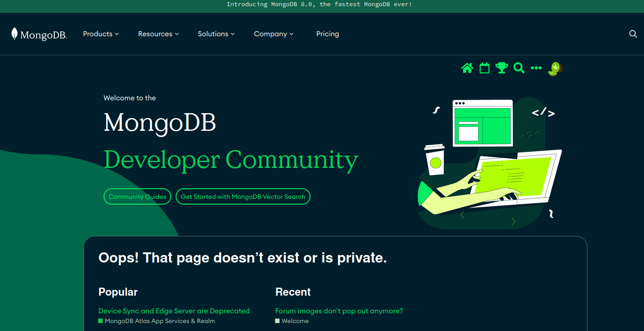
Task: Expand the Products dropdown
Action: click(101, 34)
